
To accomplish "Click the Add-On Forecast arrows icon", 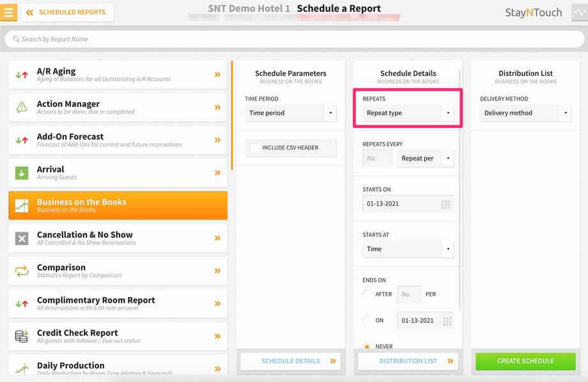I will point(22,140).
